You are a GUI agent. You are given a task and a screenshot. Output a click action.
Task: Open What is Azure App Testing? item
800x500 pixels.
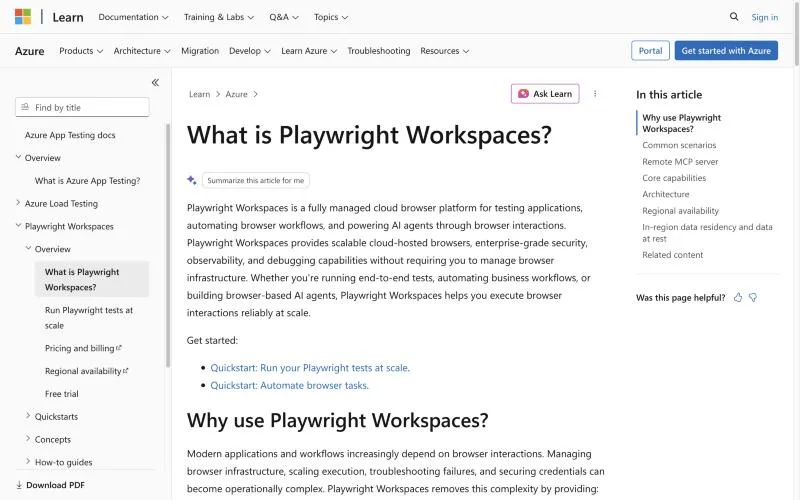tap(87, 181)
